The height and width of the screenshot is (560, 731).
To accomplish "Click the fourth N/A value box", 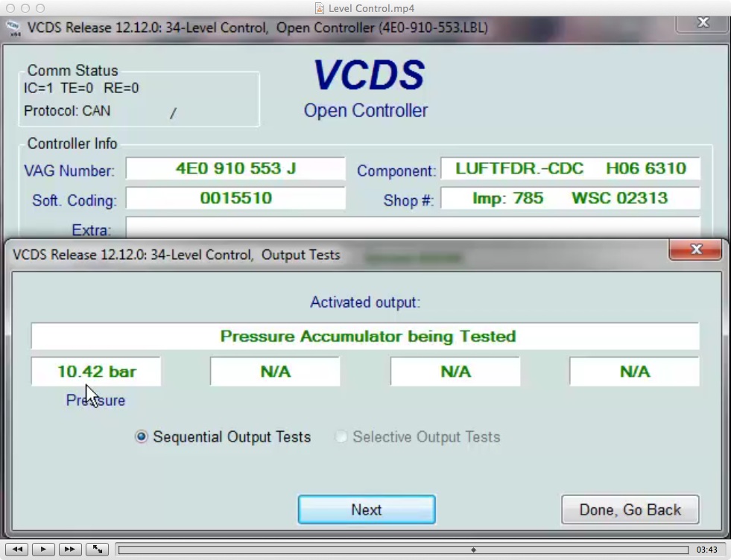I will pos(634,372).
